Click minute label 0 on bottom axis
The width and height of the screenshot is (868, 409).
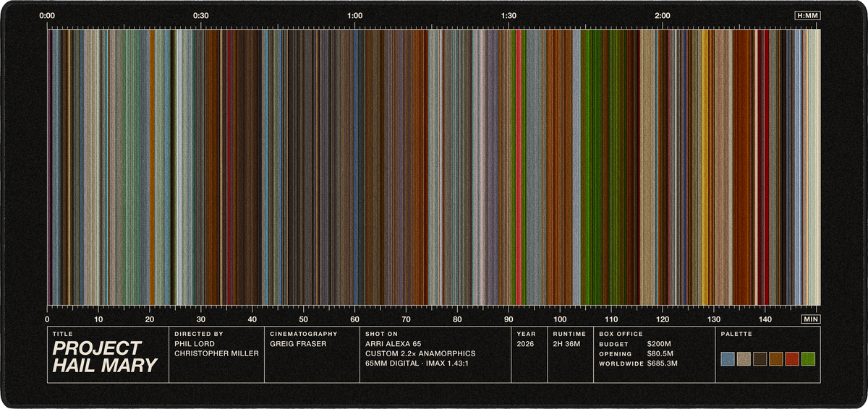47,319
